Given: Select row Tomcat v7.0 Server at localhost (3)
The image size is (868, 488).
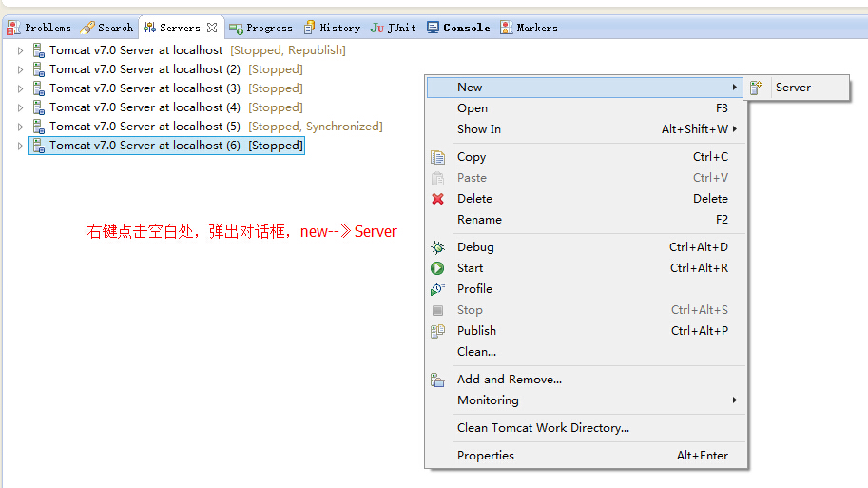Looking at the screenshot, I should pyautogui.click(x=167, y=88).
